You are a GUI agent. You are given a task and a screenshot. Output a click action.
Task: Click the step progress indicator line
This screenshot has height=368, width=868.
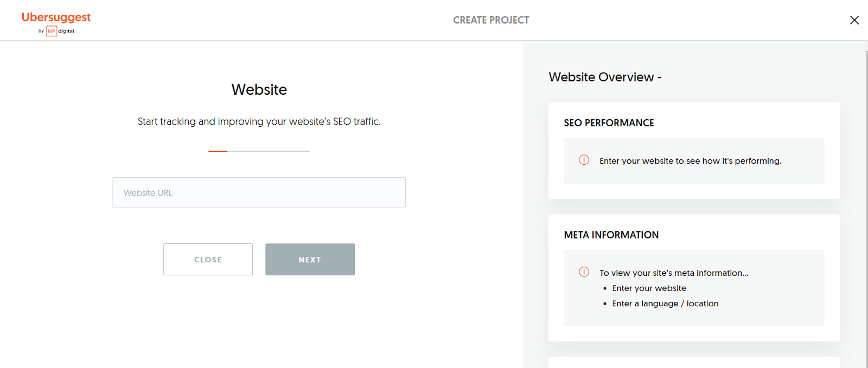259,151
